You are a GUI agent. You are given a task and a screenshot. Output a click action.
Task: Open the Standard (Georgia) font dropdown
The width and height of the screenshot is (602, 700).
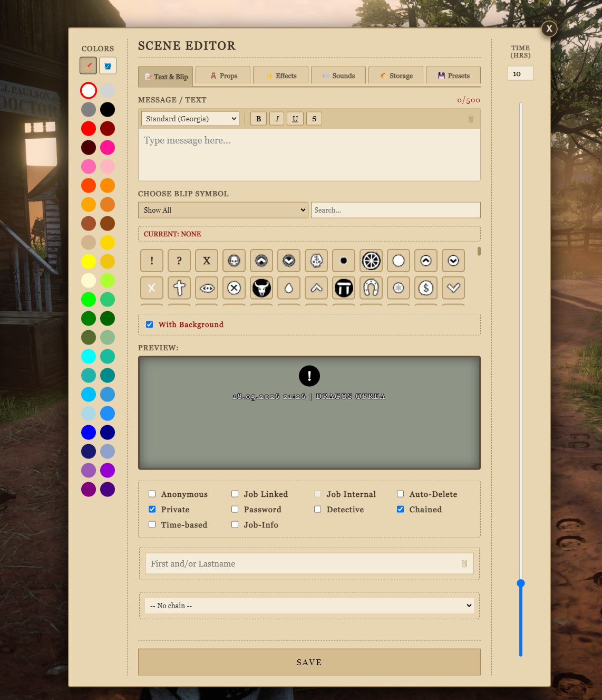coord(190,119)
